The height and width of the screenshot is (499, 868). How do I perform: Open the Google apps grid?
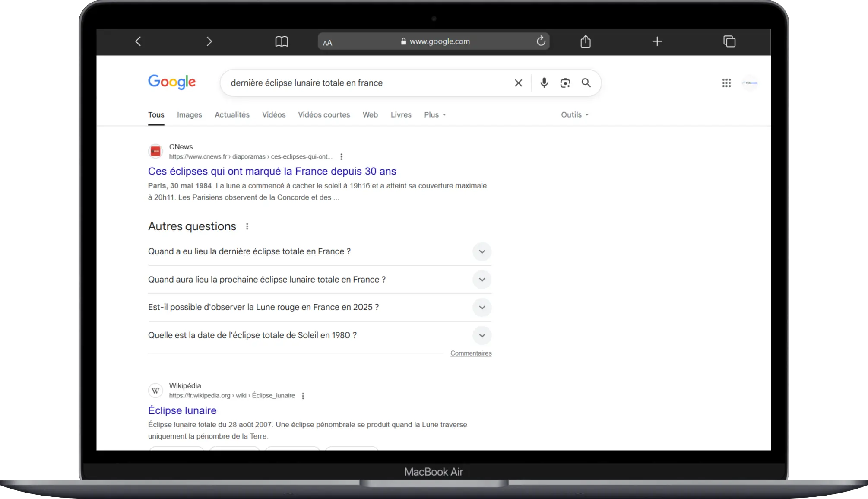(x=726, y=83)
